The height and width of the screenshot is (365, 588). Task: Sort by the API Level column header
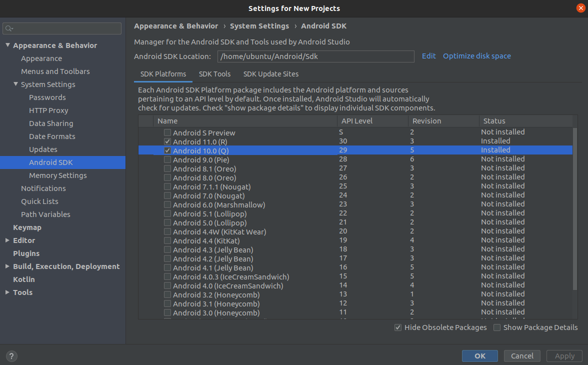pyautogui.click(x=372, y=121)
